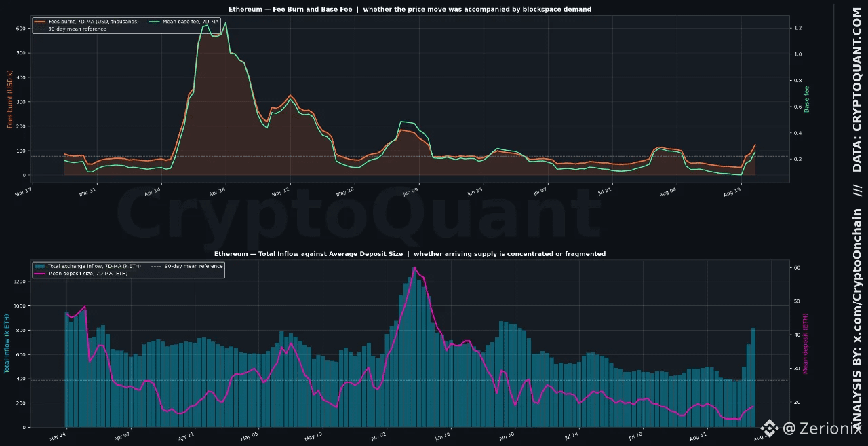Click the '0.8' base fee axis value

point(798,81)
